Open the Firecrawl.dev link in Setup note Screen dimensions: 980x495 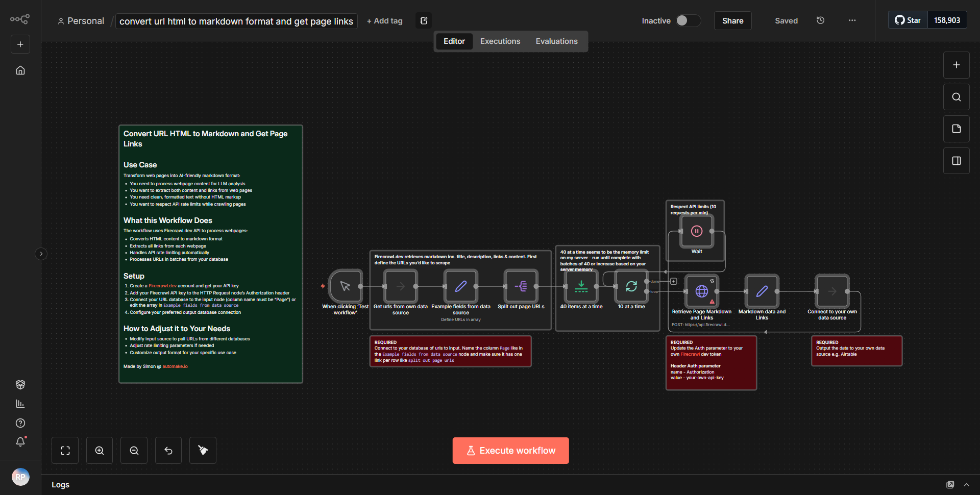(x=162, y=286)
